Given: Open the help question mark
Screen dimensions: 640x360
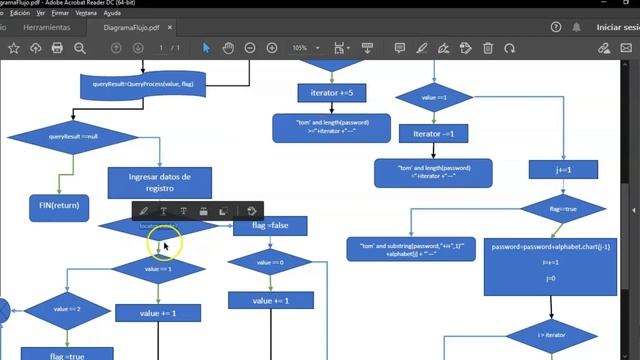Looking at the screenshot, I should (556, 27).
